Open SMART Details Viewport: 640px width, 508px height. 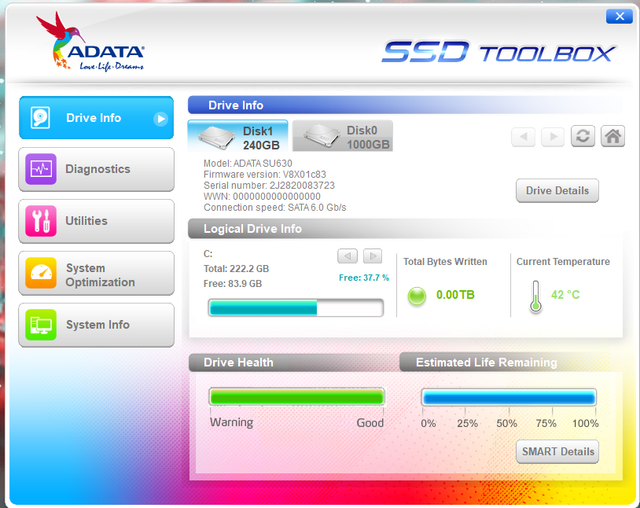click(557, 452)
